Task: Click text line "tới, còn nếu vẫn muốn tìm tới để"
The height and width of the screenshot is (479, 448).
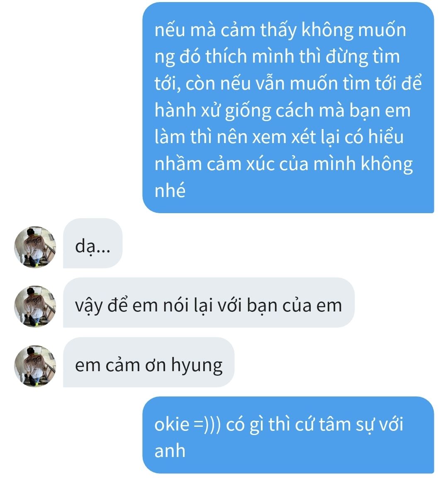Action: [x=288, y=83]
